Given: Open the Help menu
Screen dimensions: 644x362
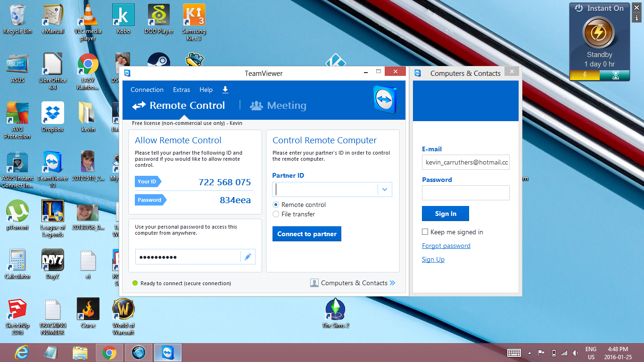Looking at the screenshot, I should tap(206, 90).
